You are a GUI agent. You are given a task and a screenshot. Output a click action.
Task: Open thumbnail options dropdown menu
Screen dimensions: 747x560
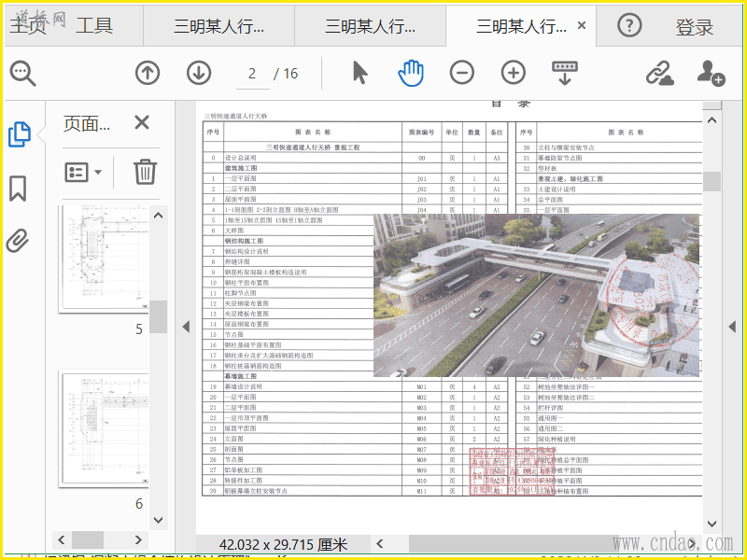(84, 173)
